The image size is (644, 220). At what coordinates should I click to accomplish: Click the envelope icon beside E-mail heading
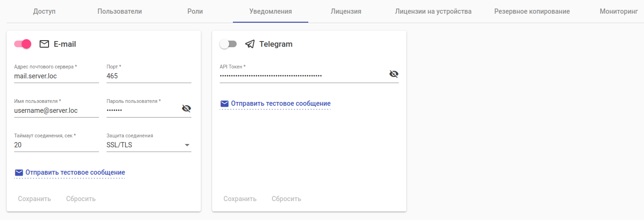pyautogui.click(x=44, y=44)
